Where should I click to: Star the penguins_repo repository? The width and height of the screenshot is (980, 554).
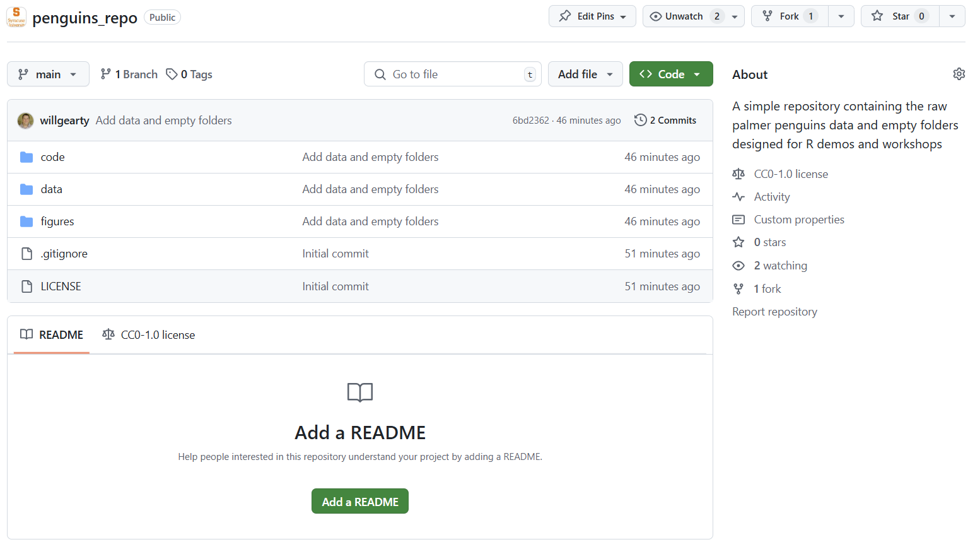click(x=900, y=16)
